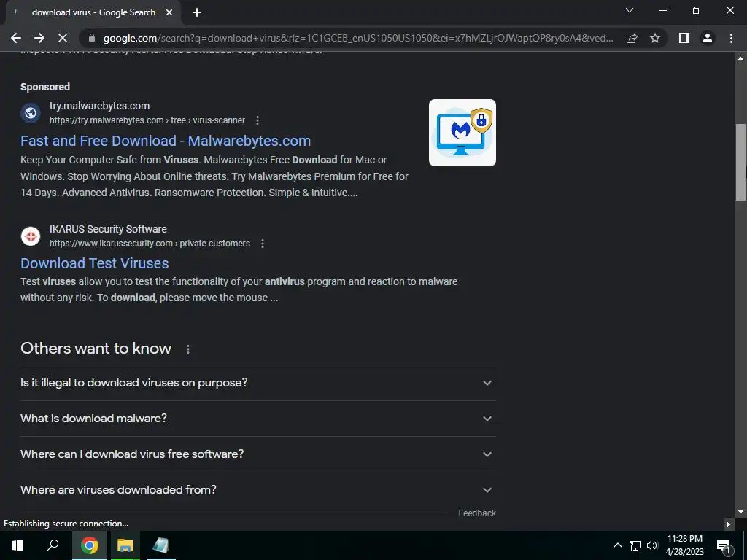Screen dimensions: 747x560
Task: Show hidden system tray icons
Action: [617, 545]
